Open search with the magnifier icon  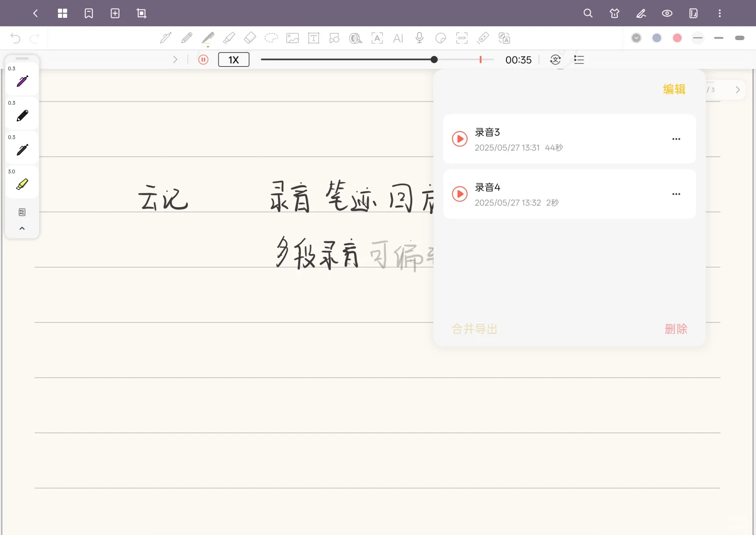click(x=588, y=13)
